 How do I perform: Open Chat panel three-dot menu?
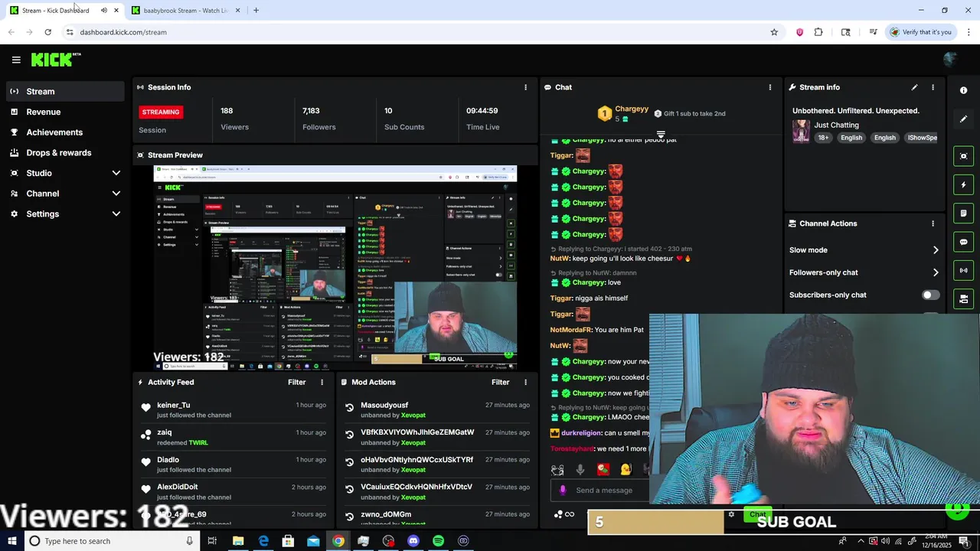770,87
